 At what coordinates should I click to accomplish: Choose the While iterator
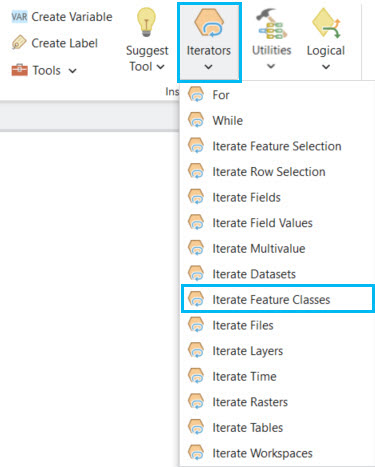tap(277, 120)
